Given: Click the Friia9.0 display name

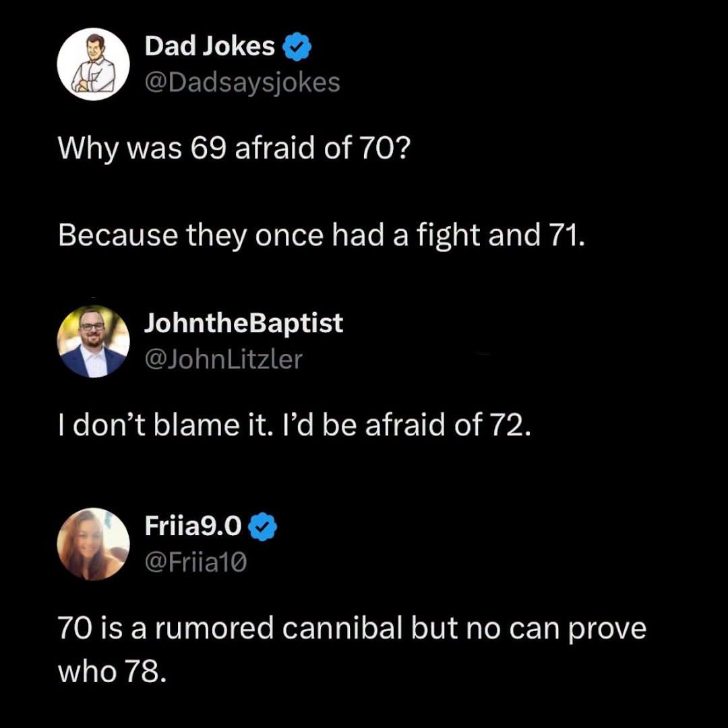Looking at the screenshot, I should coord(193,525).
